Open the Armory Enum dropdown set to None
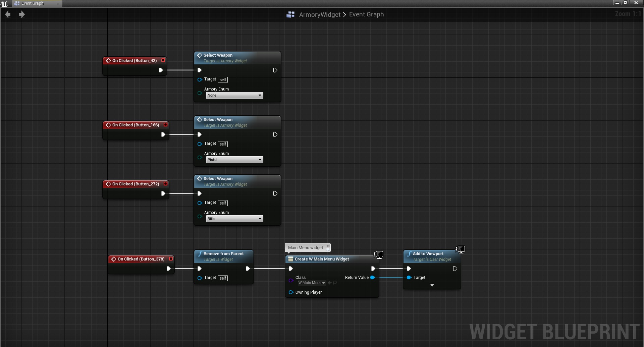 click(234, 96)
